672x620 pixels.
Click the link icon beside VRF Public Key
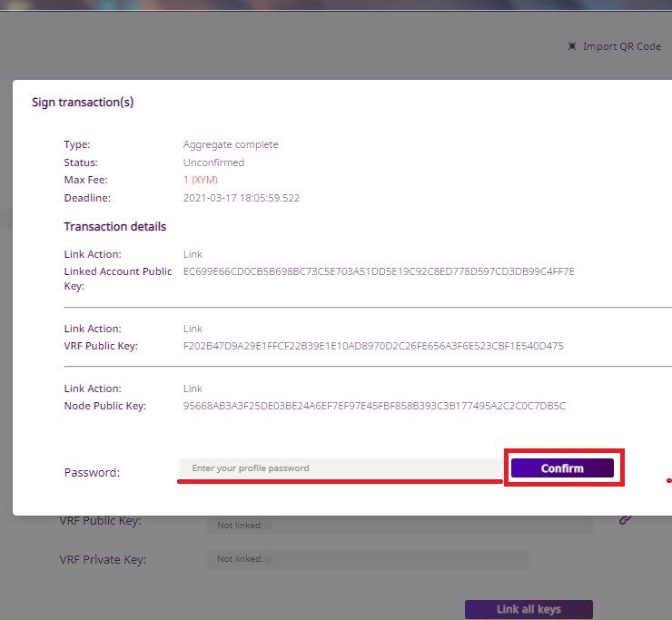[x=625, y=519]
